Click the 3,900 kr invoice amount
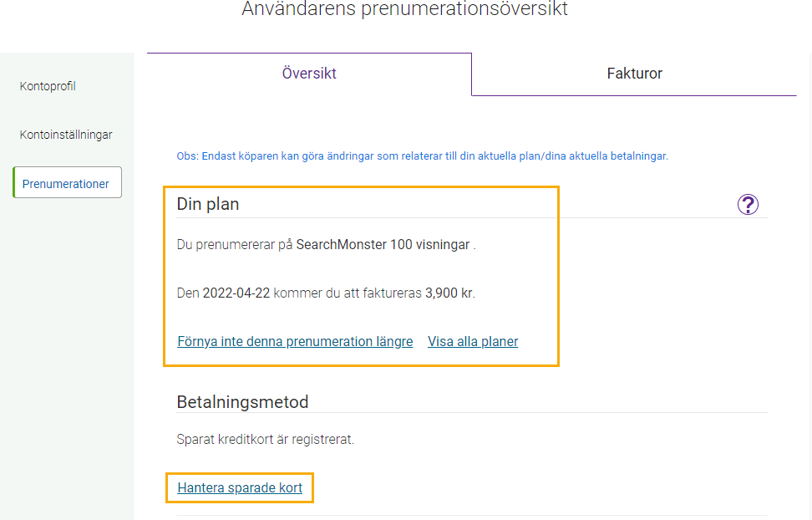 point(449,293)
